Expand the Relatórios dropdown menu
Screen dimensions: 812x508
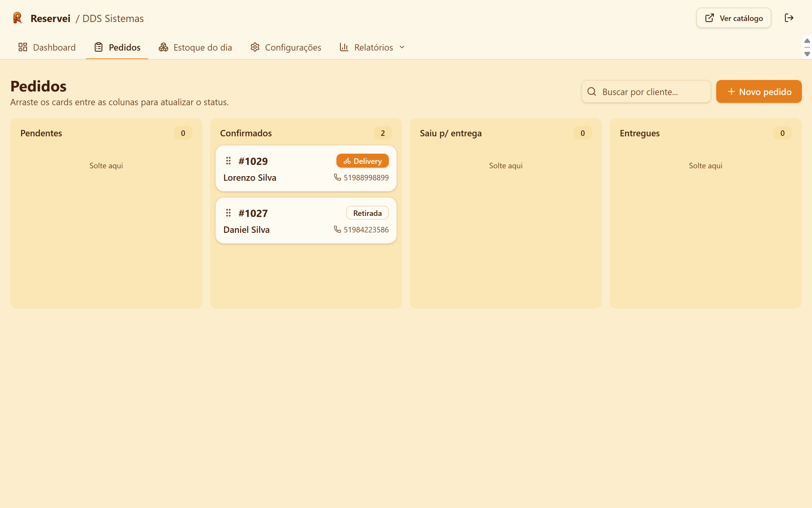[x=373, y=47]
